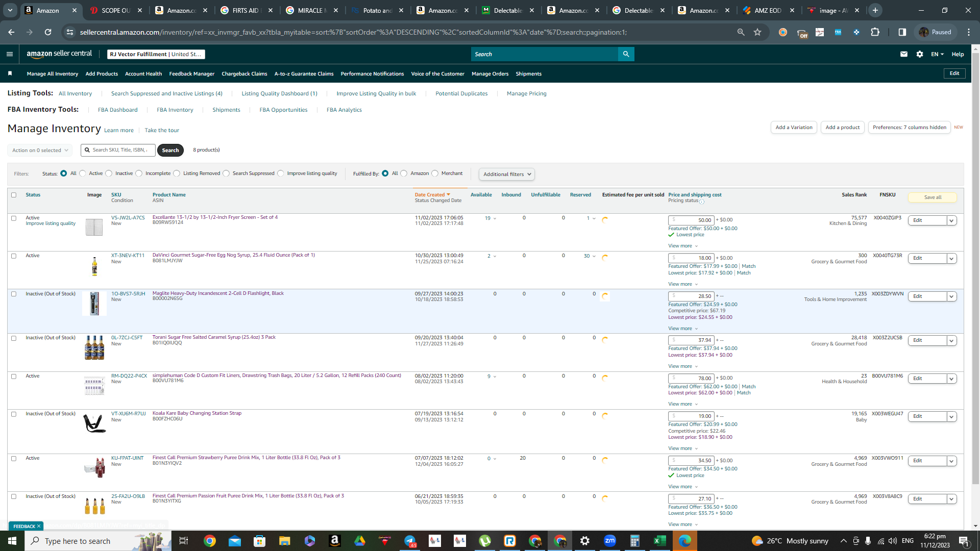This screenshot has height=551, width=980.
Task: Open the EN language dropdown
Action: point(937,54)
